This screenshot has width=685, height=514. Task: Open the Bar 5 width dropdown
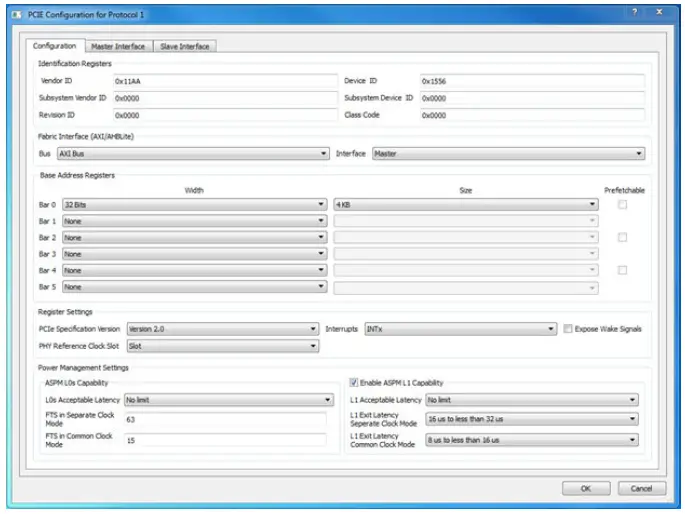click(194, 287)
